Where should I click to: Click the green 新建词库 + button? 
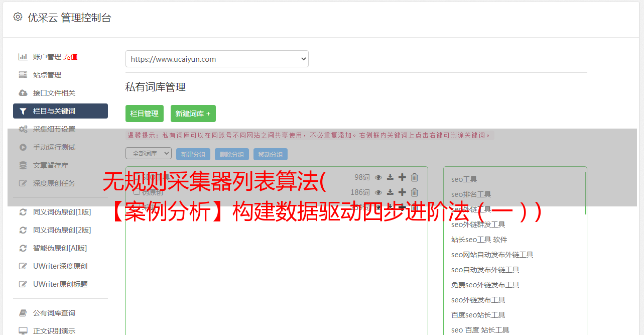coord(193,114)
